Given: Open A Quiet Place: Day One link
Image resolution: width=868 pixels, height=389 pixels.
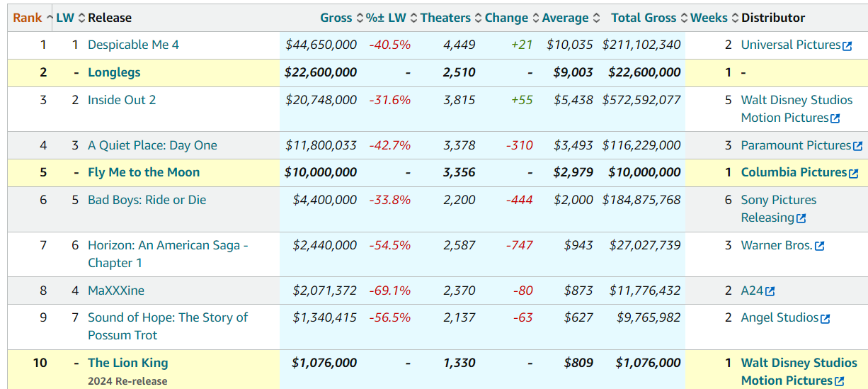Looking at the screenshot, I should [152, 145].
